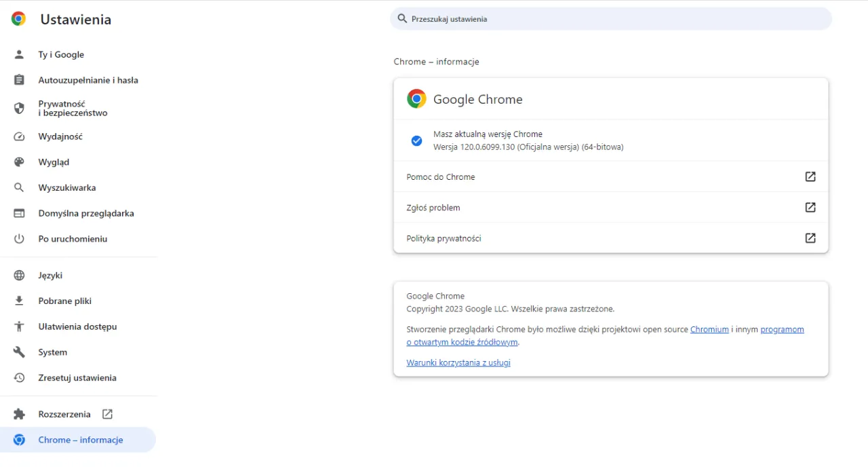Open the Chromium link
The image size is (868, 473).
point(709,329)
